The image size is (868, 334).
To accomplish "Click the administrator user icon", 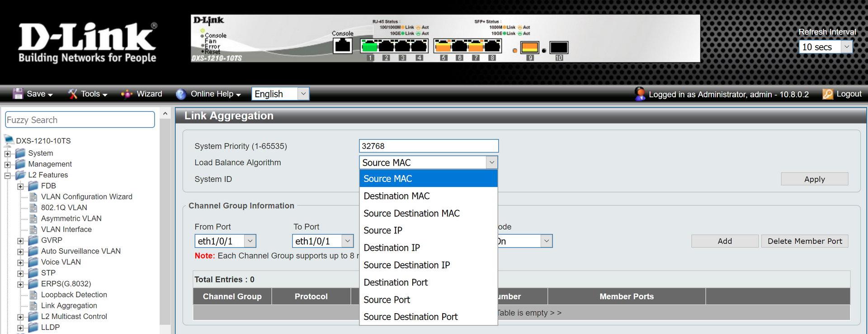I will tap(640, 94).
